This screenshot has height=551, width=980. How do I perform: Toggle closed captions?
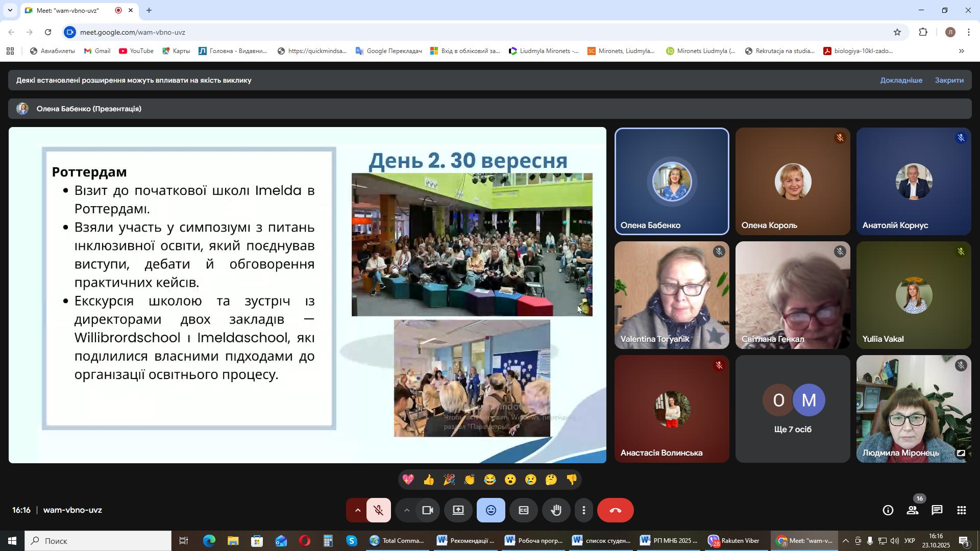[523, 511]
